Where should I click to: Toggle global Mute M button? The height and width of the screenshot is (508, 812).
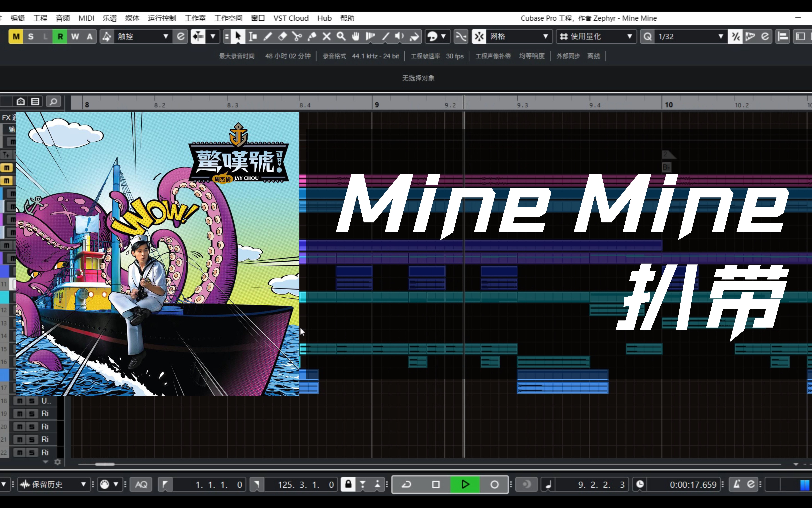point(16,36)
